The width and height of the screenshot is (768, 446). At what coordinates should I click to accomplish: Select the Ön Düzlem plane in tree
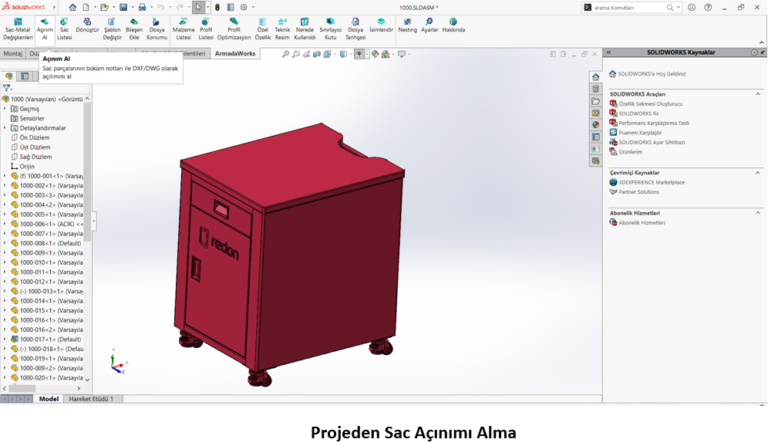(x=34, y=137)
